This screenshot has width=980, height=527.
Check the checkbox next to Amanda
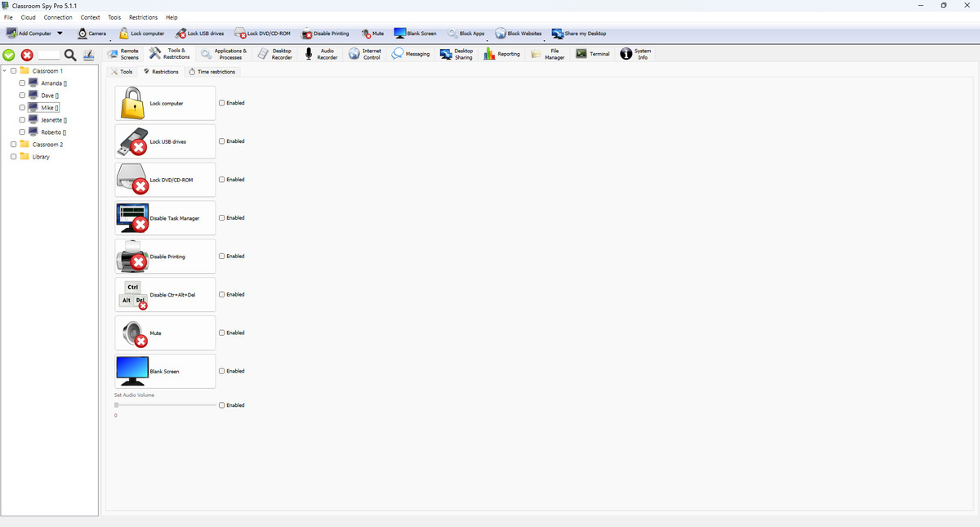[x=22, y=83]
